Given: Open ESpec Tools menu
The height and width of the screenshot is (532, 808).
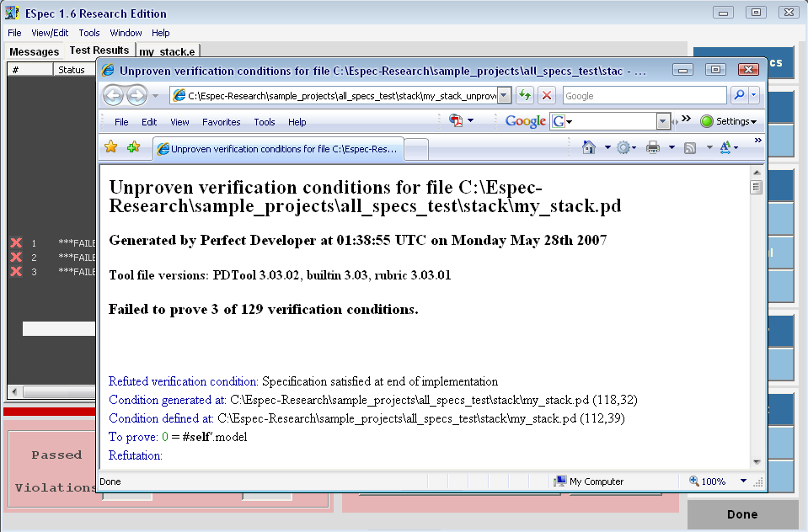Looking at the screenshot, I should coord(89,33).
